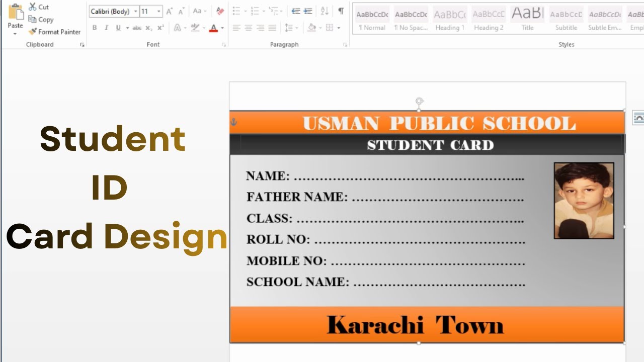The width and height of the screenshot is (644, 362).
Task: Open the font color dropdown arrow
Action: (x=222, y=28)
